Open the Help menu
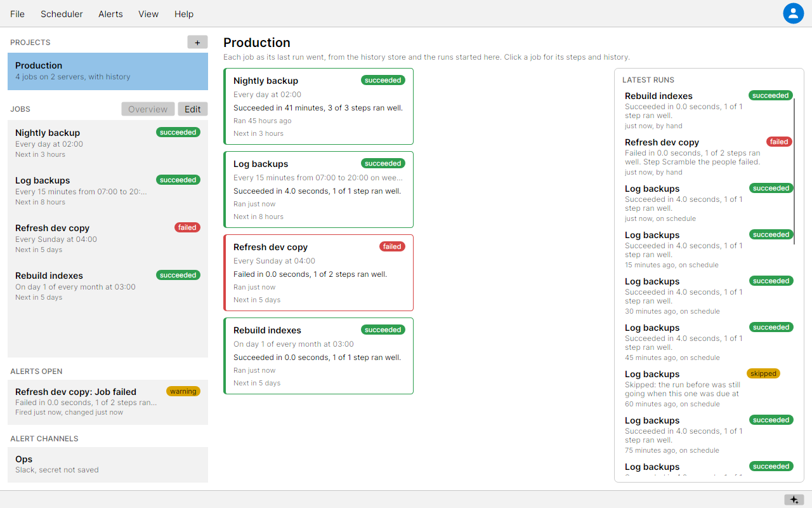 pos(184,14)
